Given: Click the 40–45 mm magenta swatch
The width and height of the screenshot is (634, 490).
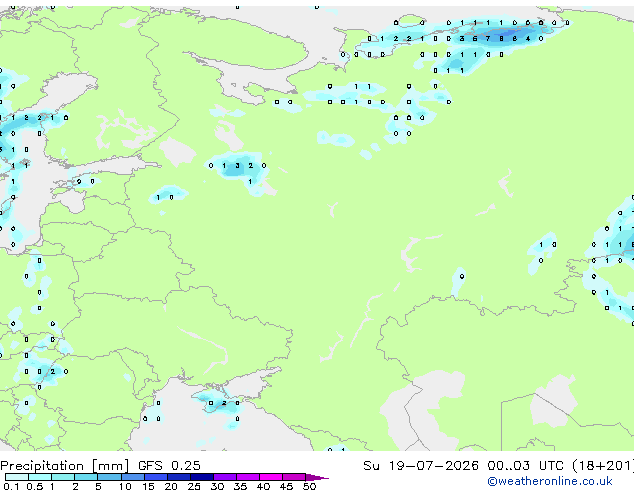Looking at the screenshot, I should coord(271,477).
